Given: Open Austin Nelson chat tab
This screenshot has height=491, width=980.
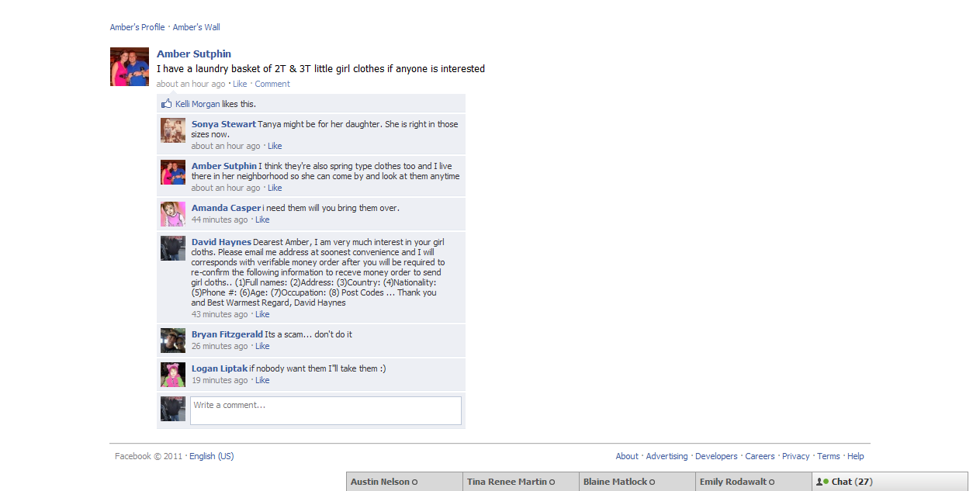Looking at the screenshot, I should click(x=404, y=482).
